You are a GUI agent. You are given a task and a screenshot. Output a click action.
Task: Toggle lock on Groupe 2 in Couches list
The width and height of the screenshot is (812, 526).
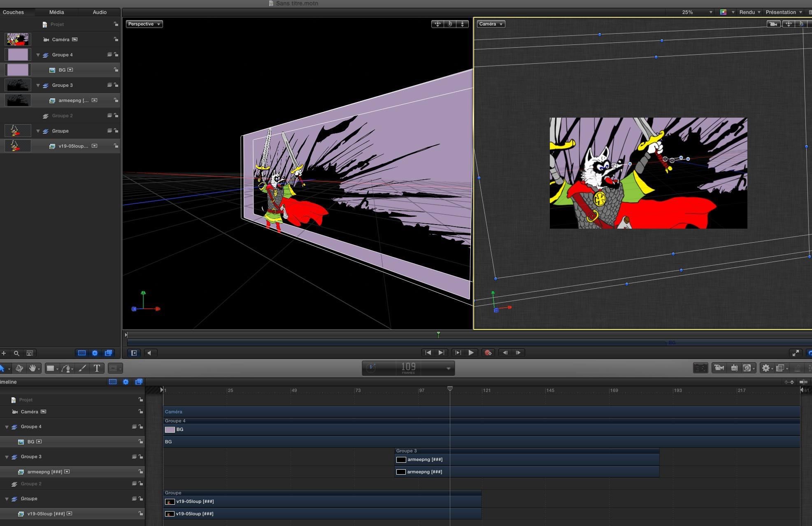coord(116,116)
